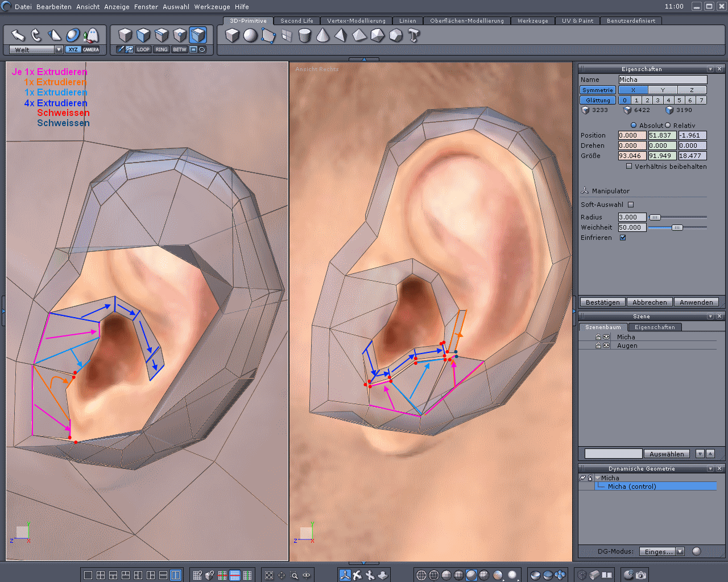Click the camera snapshot icon in bottom bar
The image size is (728, 582).
[641, 575]
